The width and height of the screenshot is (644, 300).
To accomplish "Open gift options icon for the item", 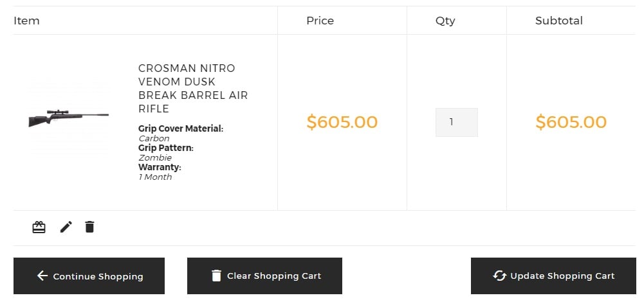I will coord(39,227).
